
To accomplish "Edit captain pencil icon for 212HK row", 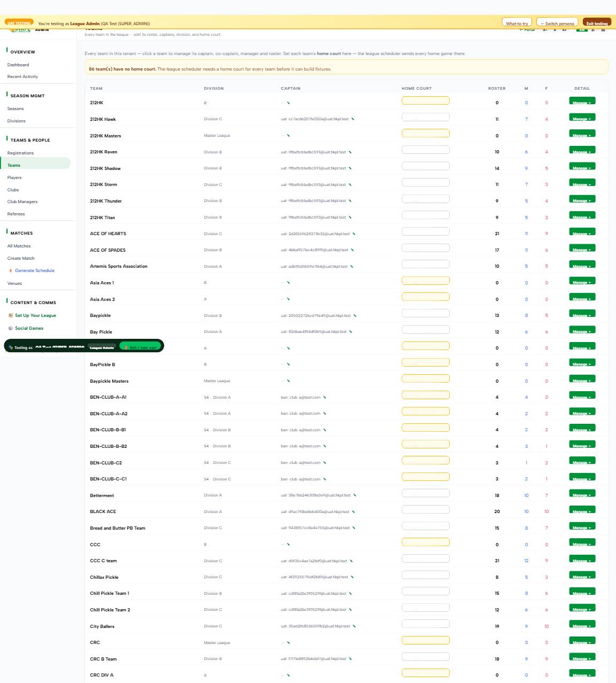I will (x=288, y=103).
